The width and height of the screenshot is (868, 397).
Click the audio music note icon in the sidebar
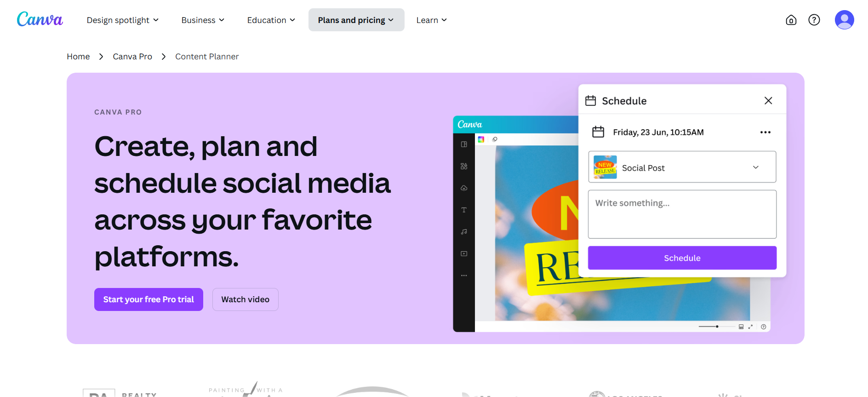tap(464, 232)
